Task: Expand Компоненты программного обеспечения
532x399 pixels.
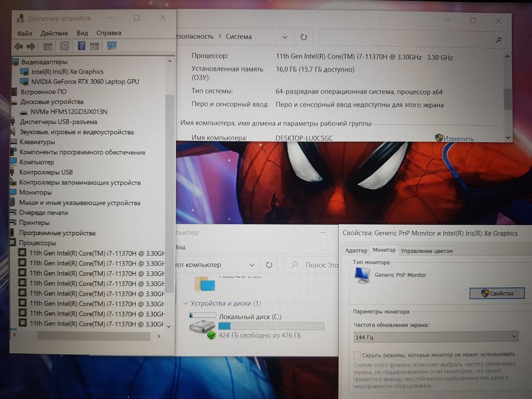Action: tap(82, 152)
